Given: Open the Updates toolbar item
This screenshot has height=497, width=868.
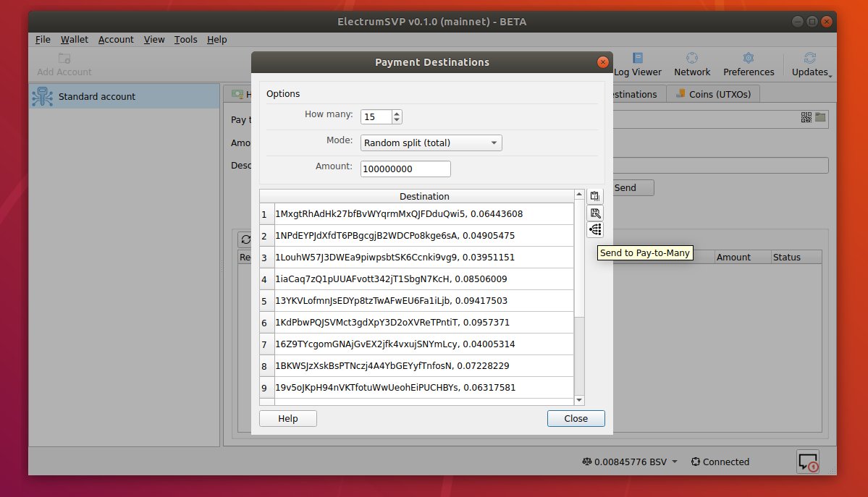Looking at the screenshot, I should (810, 65).
